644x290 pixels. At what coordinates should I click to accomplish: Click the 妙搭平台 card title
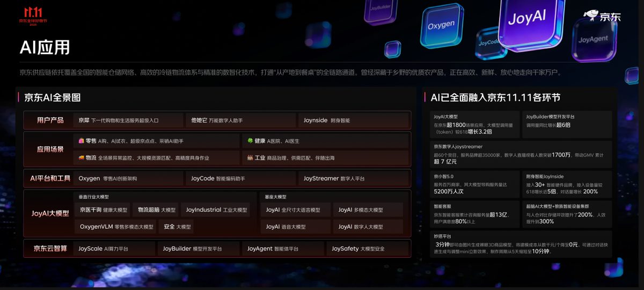(x=443, y=236)
